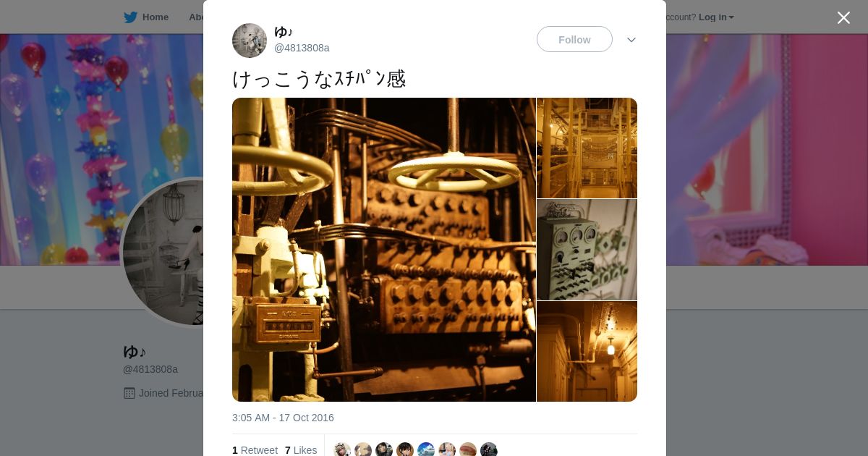Open the green gauge panel photo

[587, 250]
